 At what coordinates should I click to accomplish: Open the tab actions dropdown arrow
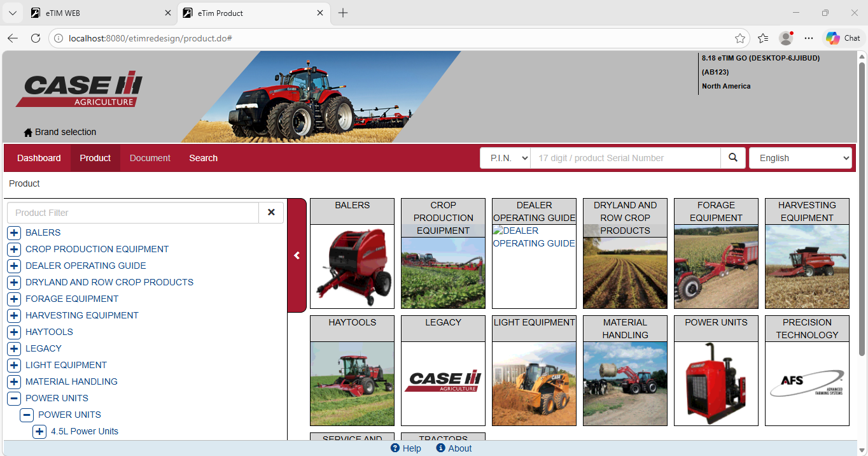click(x=12, y=13)
